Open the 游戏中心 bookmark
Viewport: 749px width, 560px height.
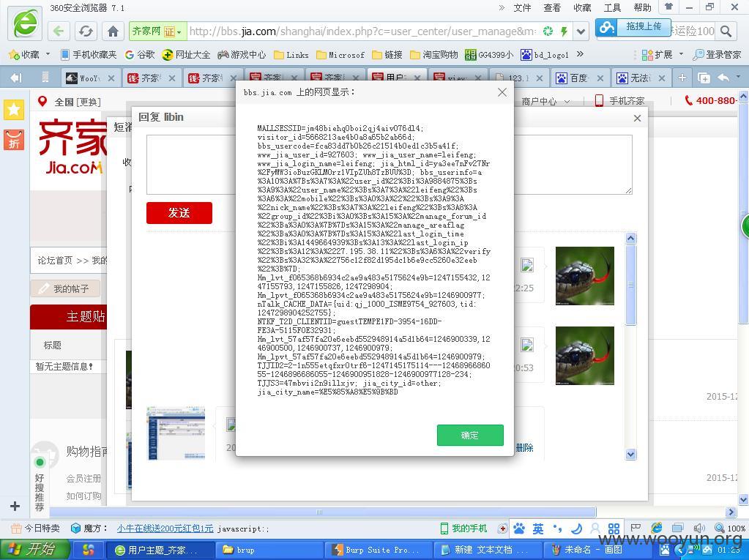(242, 55)
